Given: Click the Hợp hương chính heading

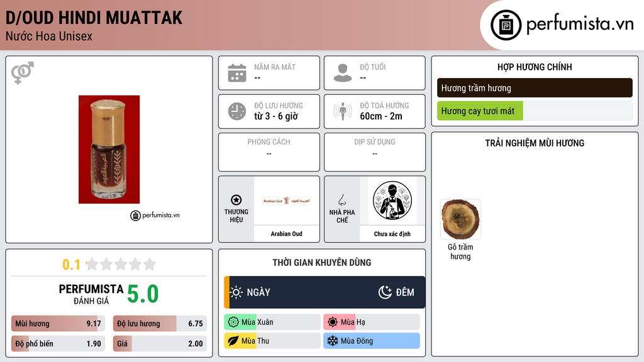Looking at the screenshot, I should coord(535,67).
